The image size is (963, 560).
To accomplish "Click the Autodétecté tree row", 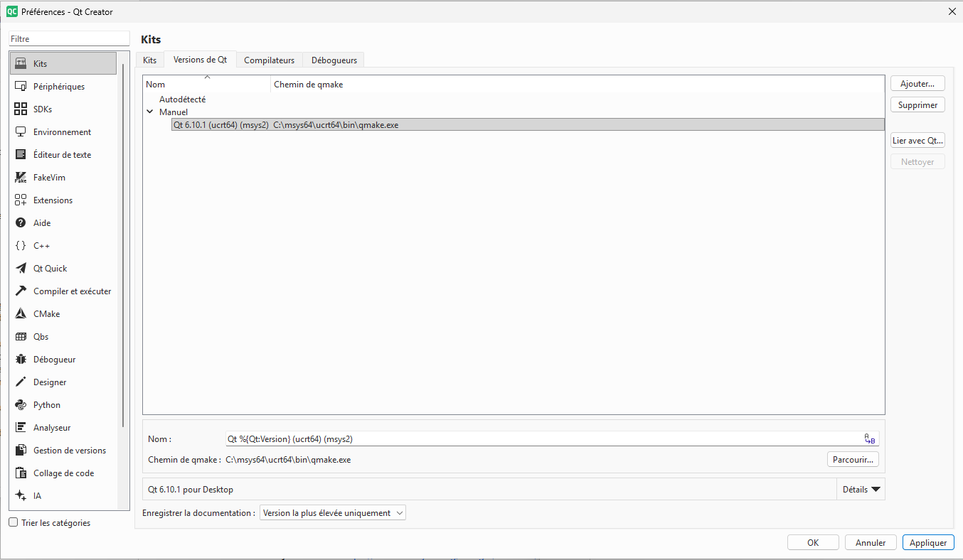I will point(182,99).
